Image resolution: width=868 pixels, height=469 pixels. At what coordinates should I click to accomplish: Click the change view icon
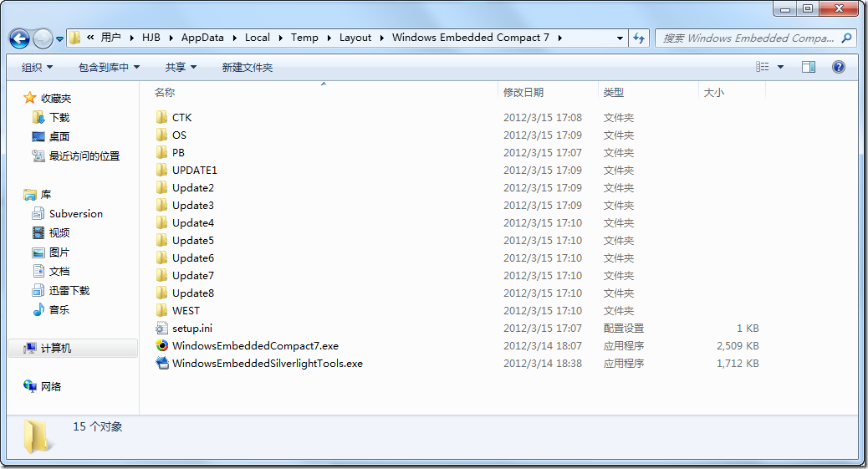(x=763, y=66)
